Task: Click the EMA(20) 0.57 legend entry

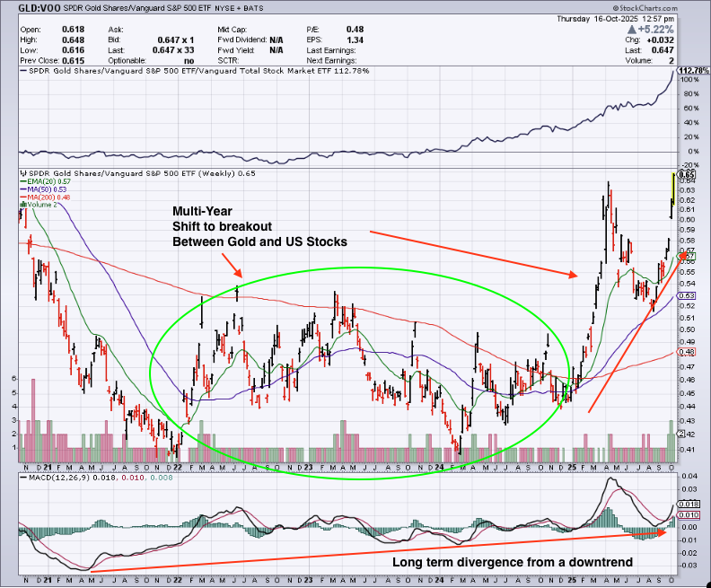Action: pos(45,181)
